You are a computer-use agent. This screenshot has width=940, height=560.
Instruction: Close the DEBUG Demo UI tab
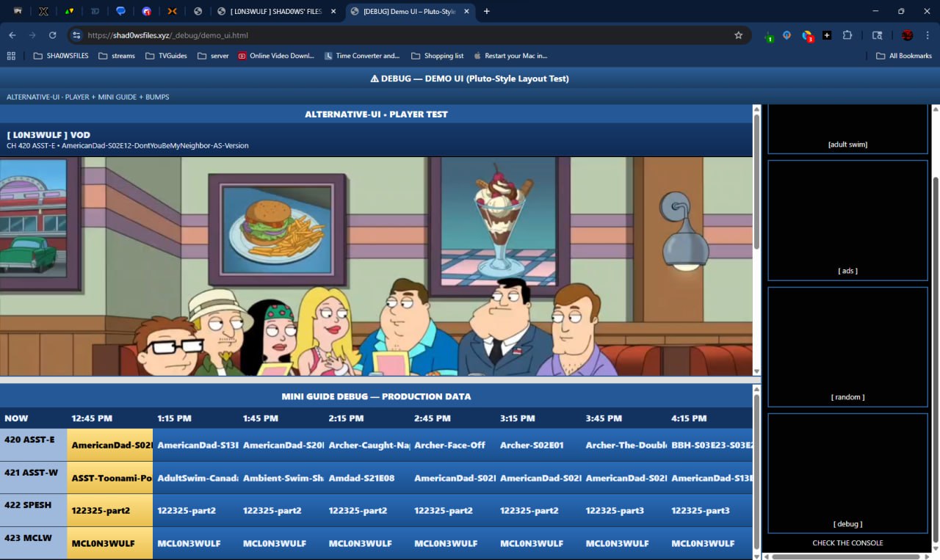(x=466, y=11)
